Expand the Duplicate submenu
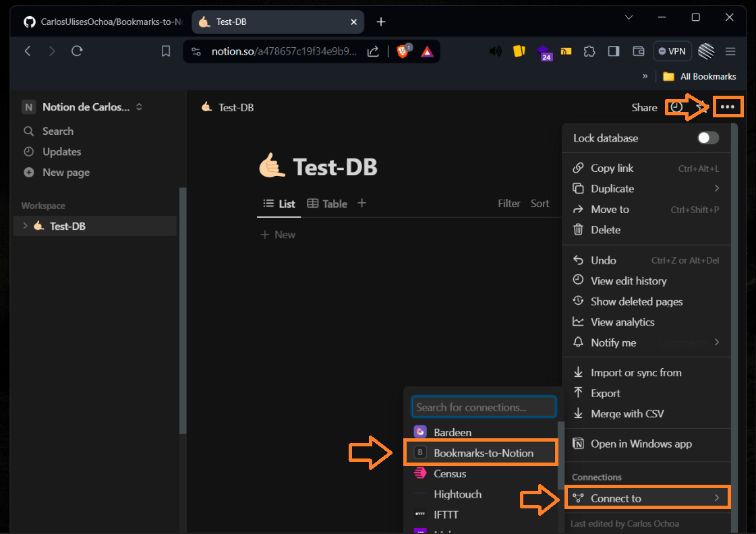This screenshot has height=534, width=756. coord(646,188)
